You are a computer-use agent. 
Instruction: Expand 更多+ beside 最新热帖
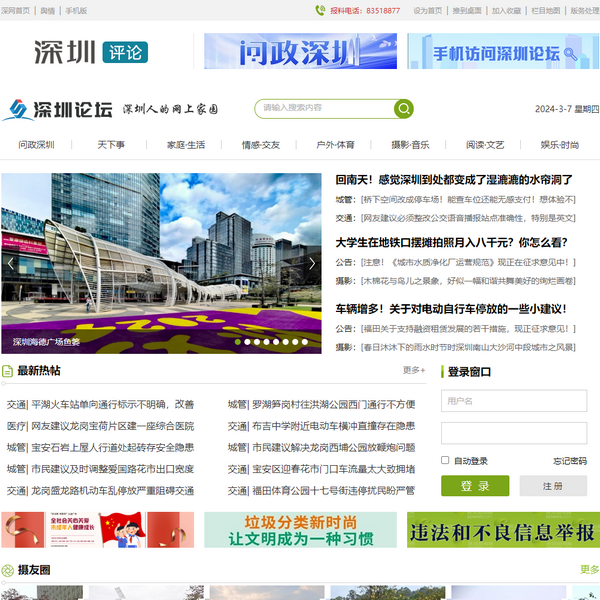pyautogui.click(x=413, y=370)
